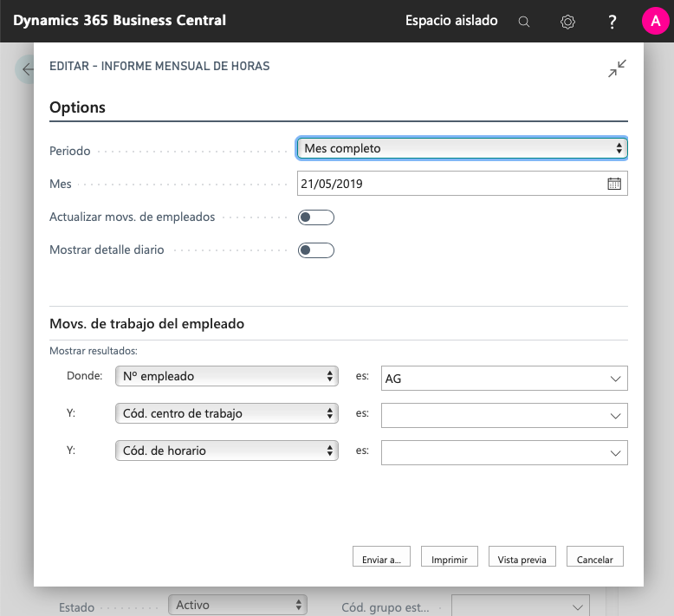Click the back arrow behind dialog
This screenshot has height=616, width=674.
(x=26, y=69)
